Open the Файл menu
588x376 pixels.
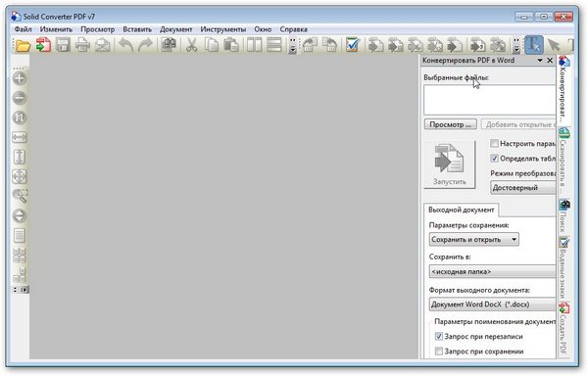[x=23, y=29]
